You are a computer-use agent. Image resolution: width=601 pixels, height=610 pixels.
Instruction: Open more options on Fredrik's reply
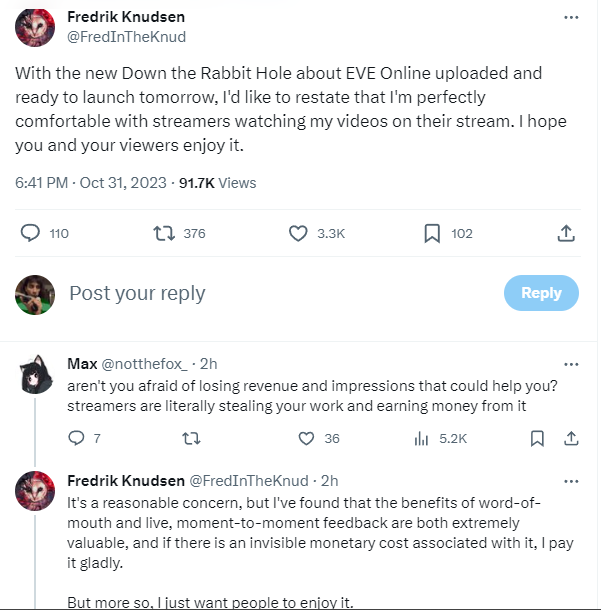571,482
